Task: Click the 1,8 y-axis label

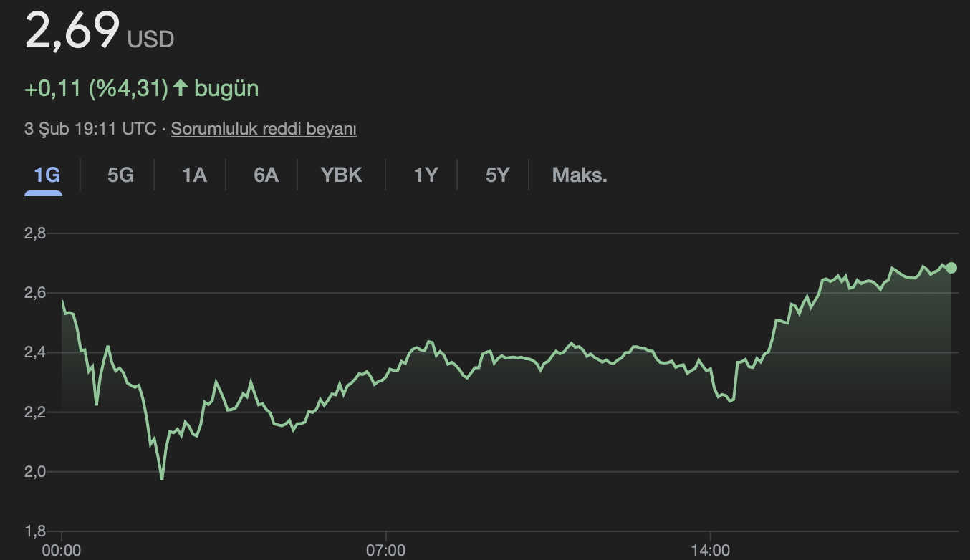Action: (x=35, y=531)
